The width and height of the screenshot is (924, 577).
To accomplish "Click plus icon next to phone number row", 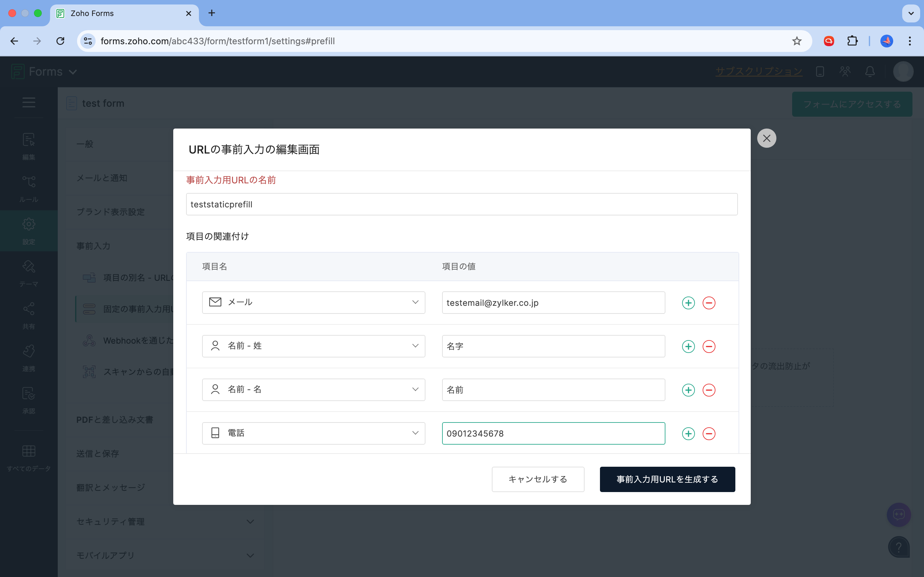I will 688,433.
